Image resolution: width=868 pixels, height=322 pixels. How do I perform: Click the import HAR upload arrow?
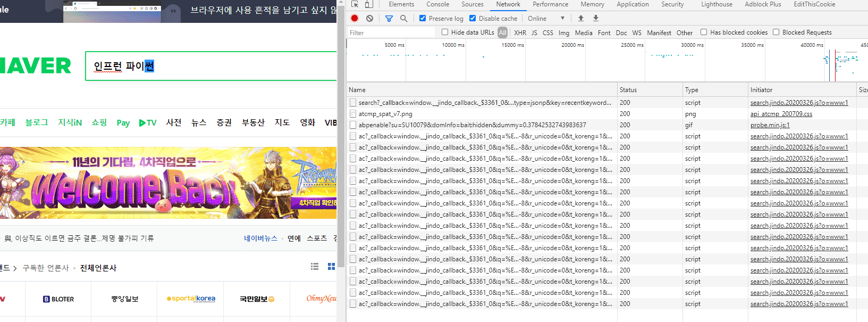pos(581,18)
